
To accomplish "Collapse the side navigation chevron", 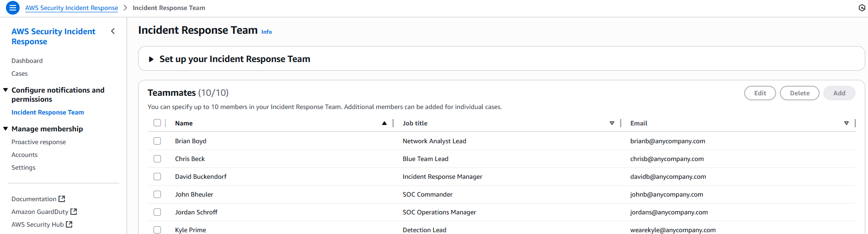I will click(113, 31).
